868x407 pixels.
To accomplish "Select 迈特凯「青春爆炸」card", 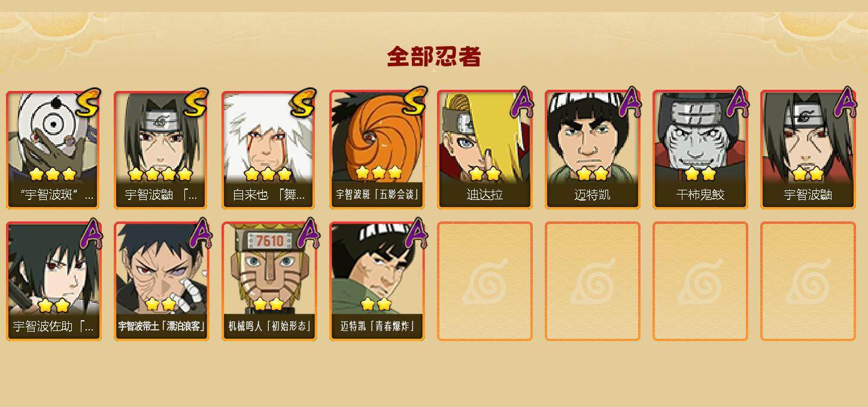I will click(x=377, y=281).
